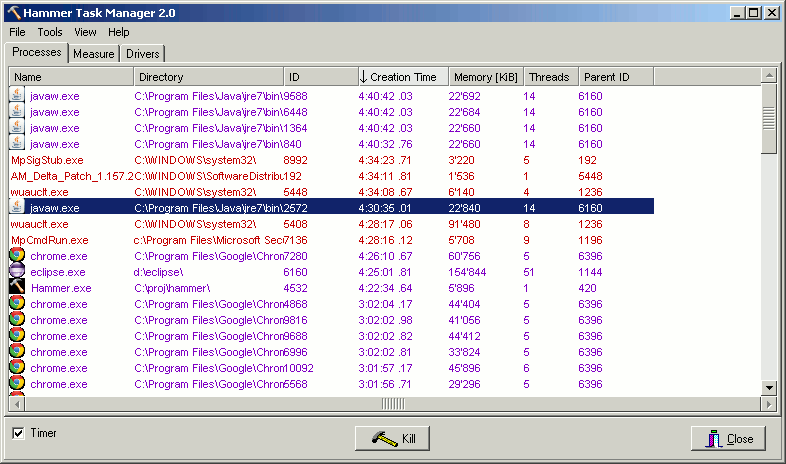Click the Java icon of process 1364
Viewport: 786px width, 464px height.
pyautogui.click(x=17, y=127)
